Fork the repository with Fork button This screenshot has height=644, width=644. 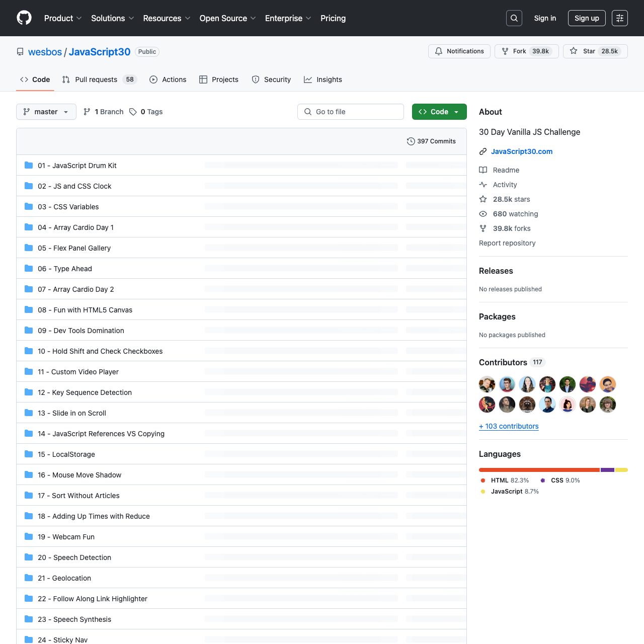(x=527, y=51)
